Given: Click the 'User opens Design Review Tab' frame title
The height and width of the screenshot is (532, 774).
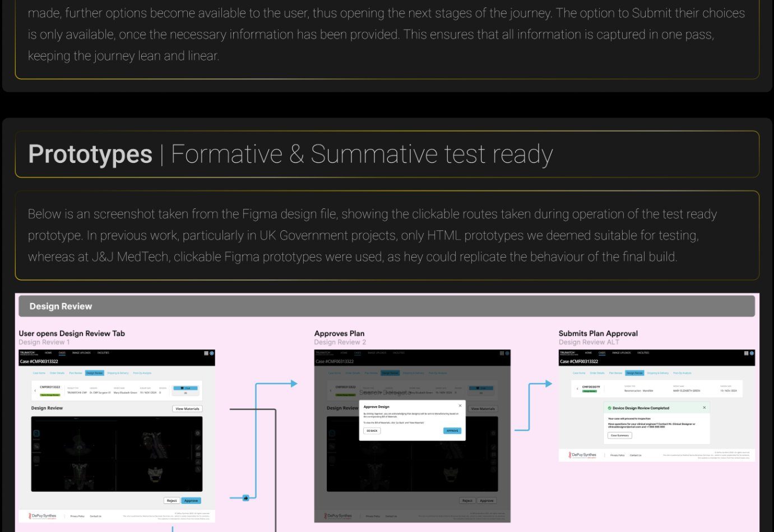Looking at the screenshot, I should pos(72,333).
